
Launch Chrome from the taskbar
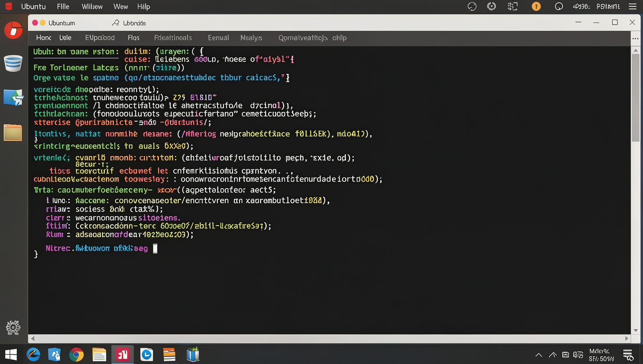(76, 355)
